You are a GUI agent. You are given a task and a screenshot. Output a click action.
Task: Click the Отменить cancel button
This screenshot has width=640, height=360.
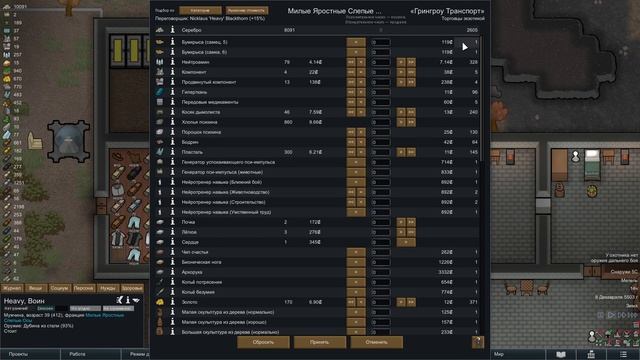pyautogui.click(x=376, y=342)
